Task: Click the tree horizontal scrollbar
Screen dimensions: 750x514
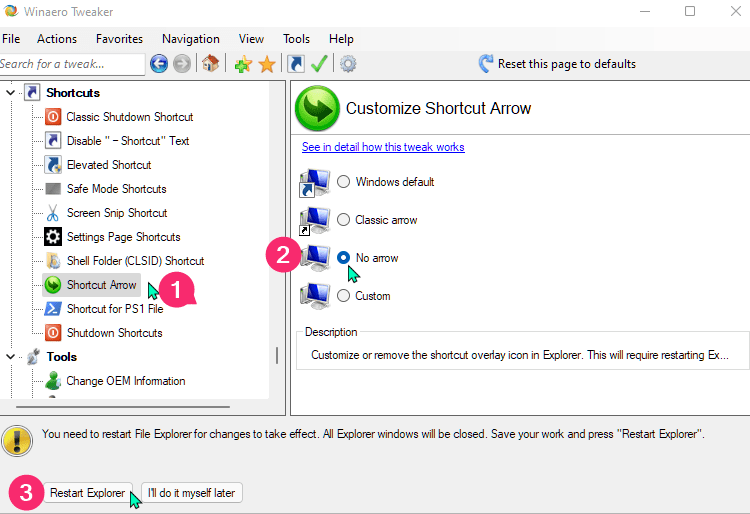Action: (123, 407)
